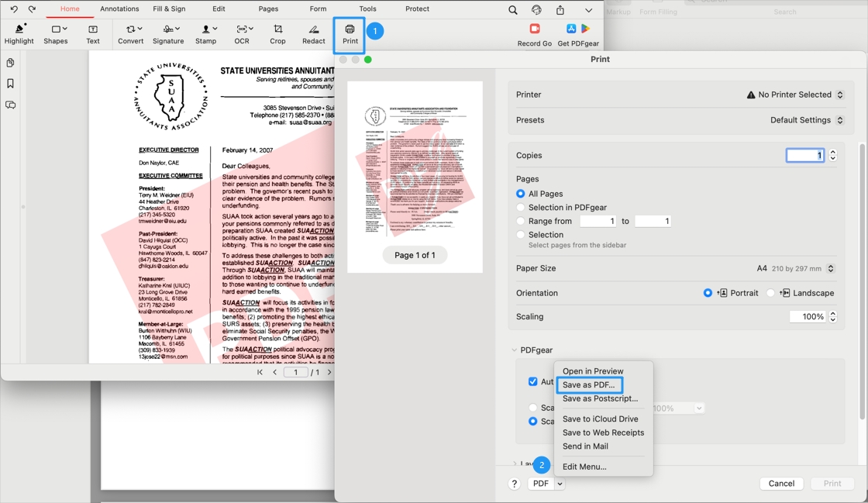
Task: Dismiss the dialog with Cancel
Action: [781, 483]
